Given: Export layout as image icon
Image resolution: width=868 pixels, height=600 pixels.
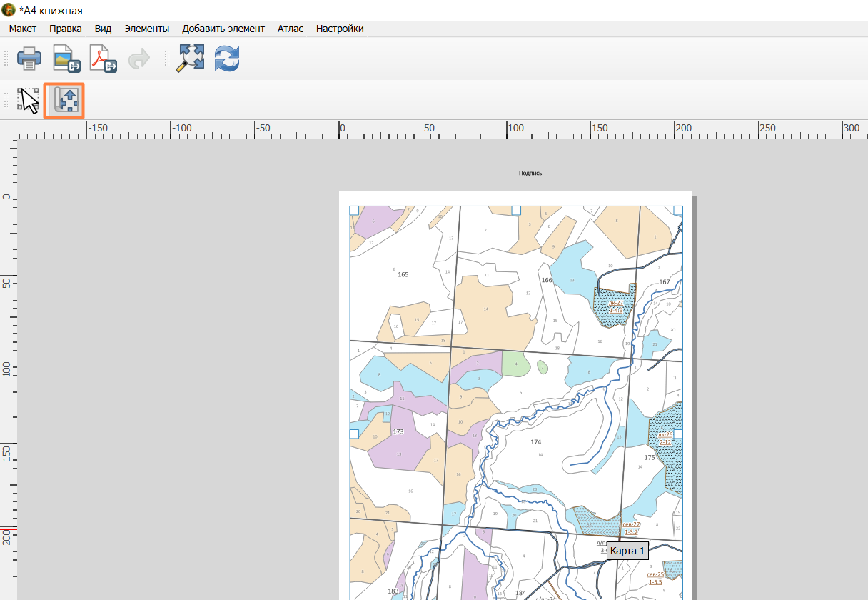Looking at the screenshot, I should tap(66, 59).
